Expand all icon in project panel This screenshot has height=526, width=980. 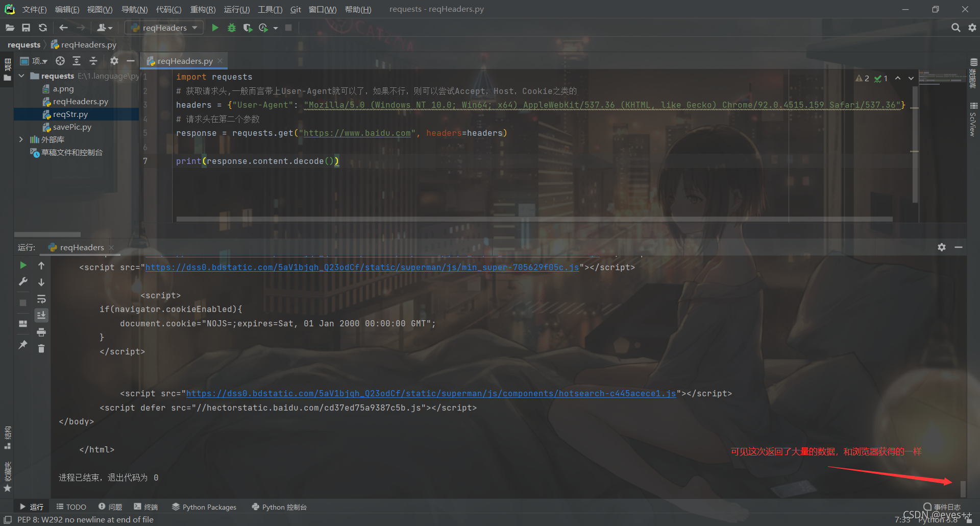point(77,61)
